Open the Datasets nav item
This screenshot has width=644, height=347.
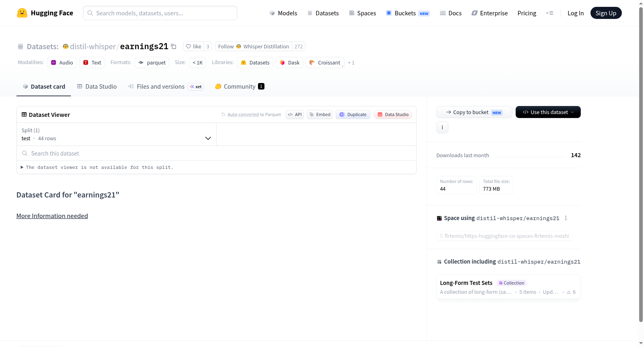323,13
